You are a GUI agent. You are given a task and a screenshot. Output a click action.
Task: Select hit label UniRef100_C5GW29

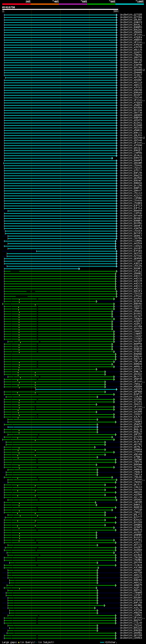click(x=131, y=319)
